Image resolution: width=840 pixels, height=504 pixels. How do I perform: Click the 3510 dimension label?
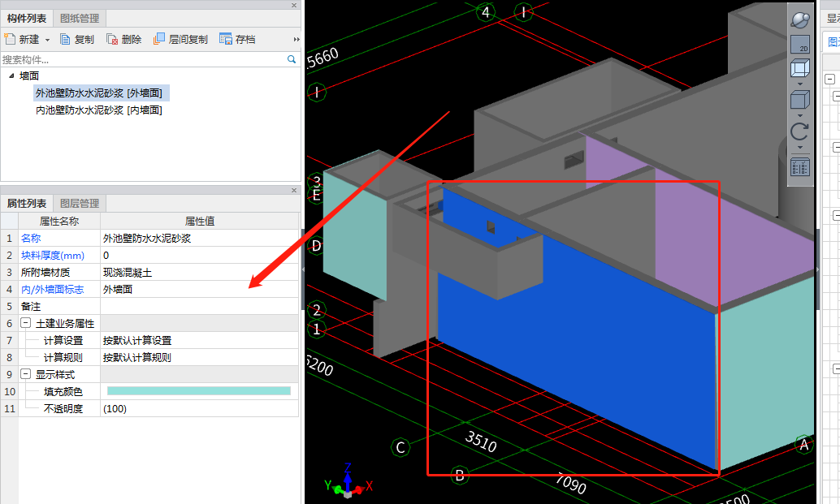pyautogui.click(x=481, y=442)
